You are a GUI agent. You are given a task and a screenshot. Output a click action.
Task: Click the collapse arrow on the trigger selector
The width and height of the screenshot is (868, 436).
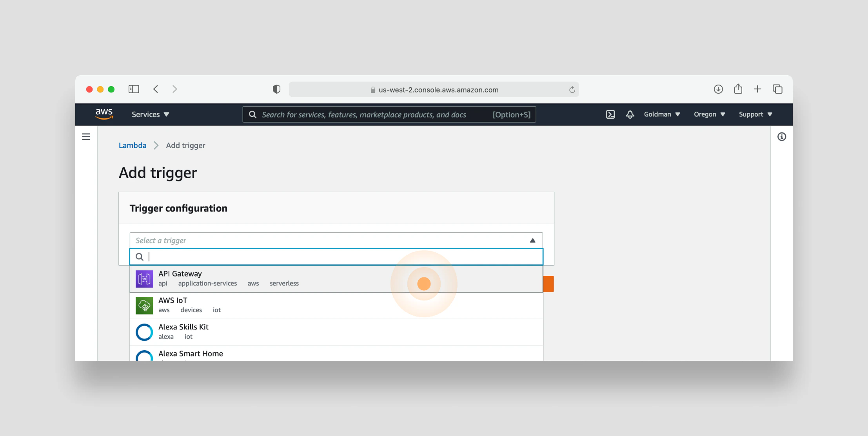pyautogui.click(x=532, y=241)
